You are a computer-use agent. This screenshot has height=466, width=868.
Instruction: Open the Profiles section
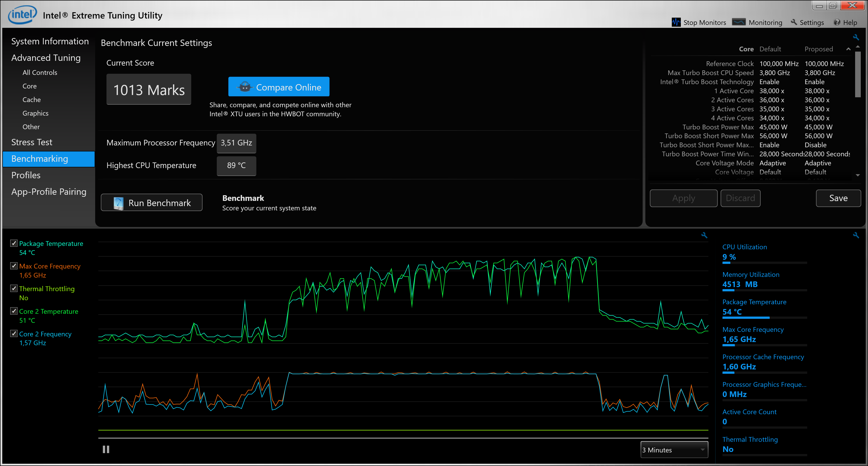click(x=26, y=175)
